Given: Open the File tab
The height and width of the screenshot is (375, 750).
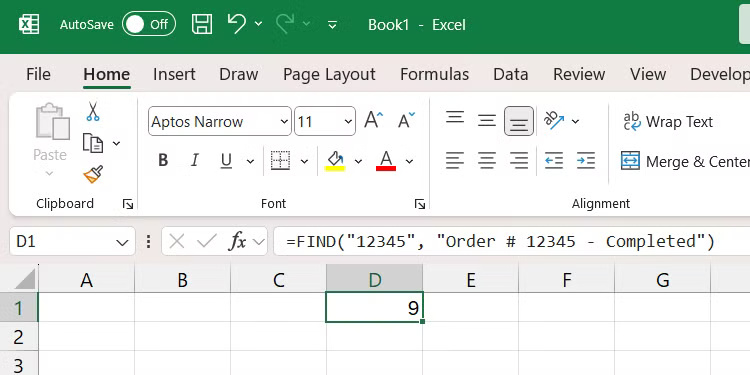Looking at the screenshot, I should click(x=38, y=74).
